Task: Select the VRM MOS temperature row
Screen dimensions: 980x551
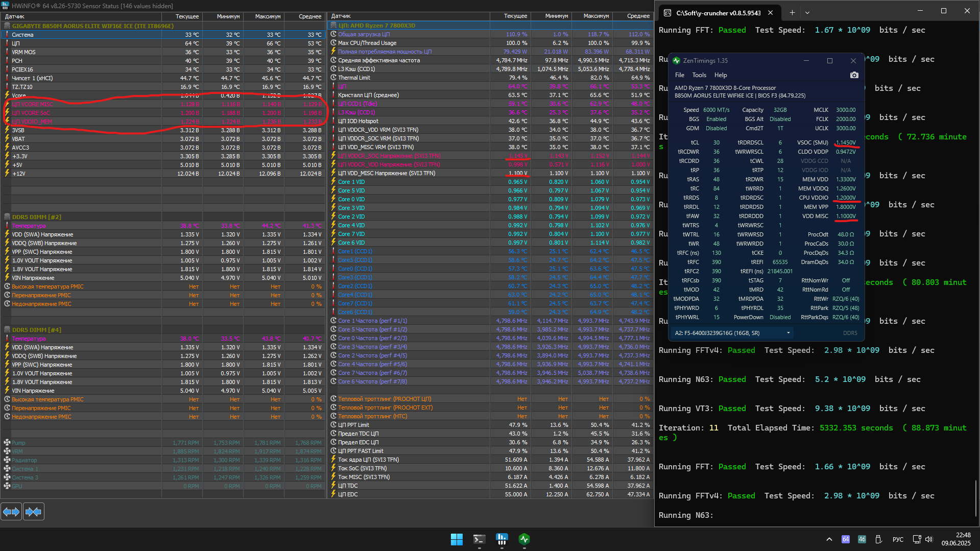Action: pos(163,52)
